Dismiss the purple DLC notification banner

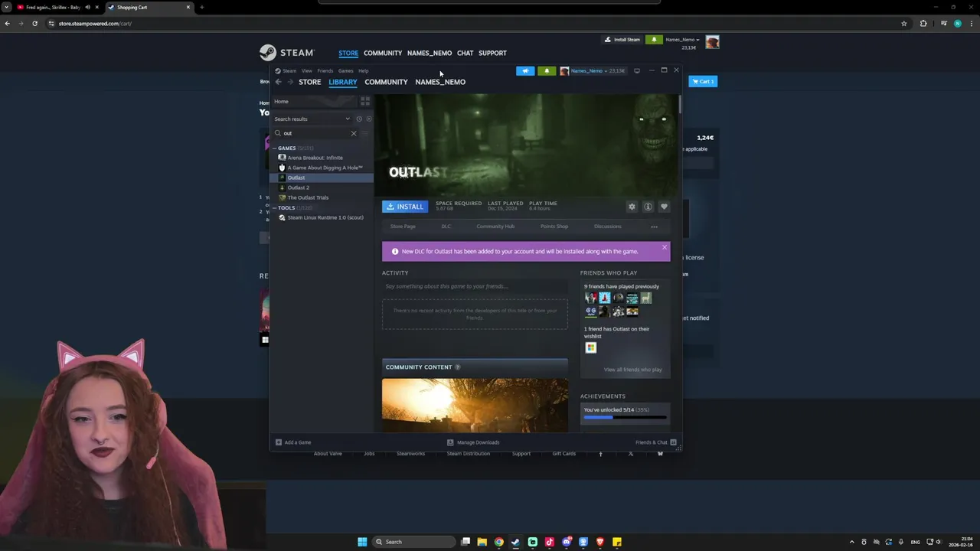(664, 247)
